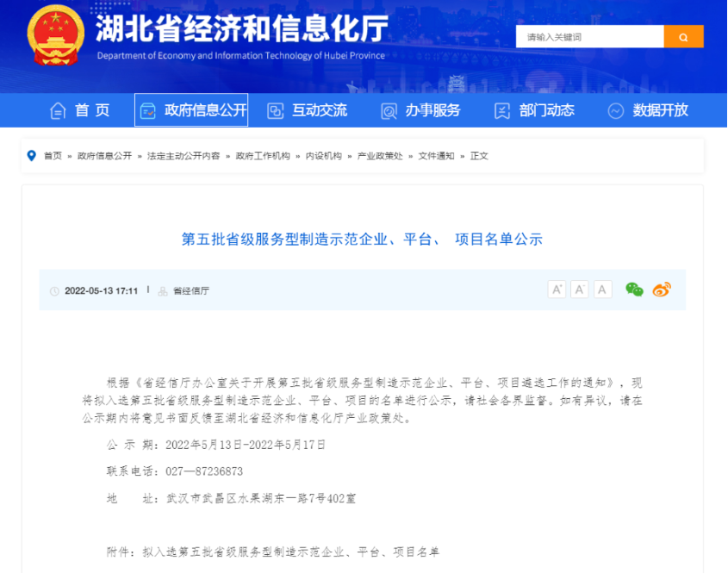The height and width of the screenshot is (580, 728).
Task: Navigate to 政府工作机构 breadcrumb link
Action: [263, 156]
